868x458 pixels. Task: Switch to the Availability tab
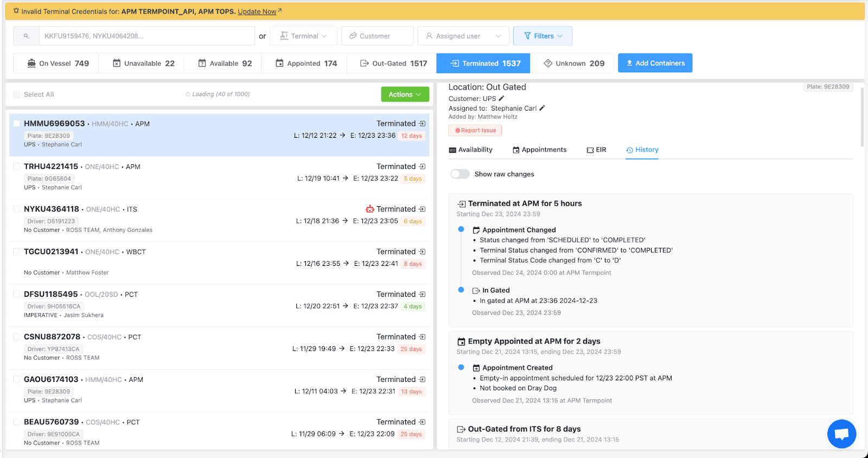(471, 150)
